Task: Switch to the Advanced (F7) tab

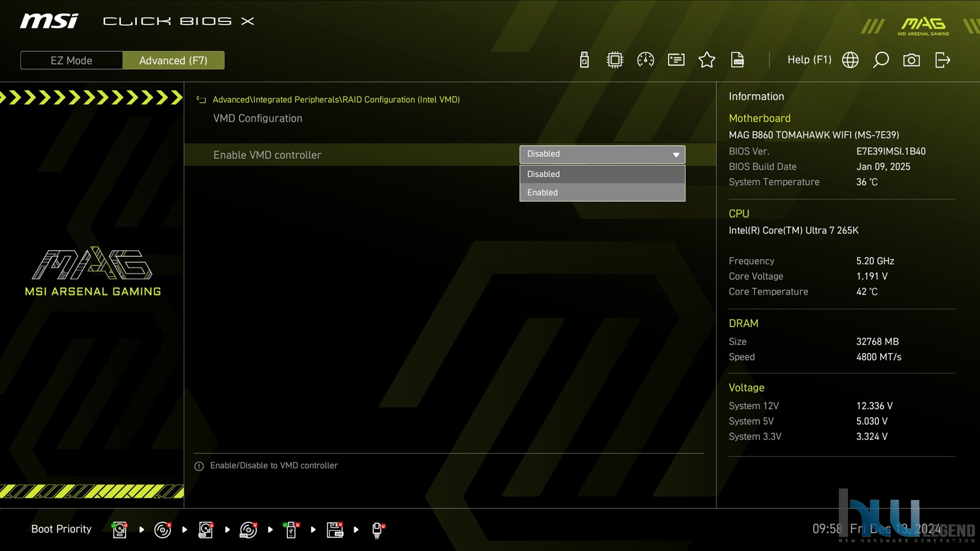Action: pos(173,61)
